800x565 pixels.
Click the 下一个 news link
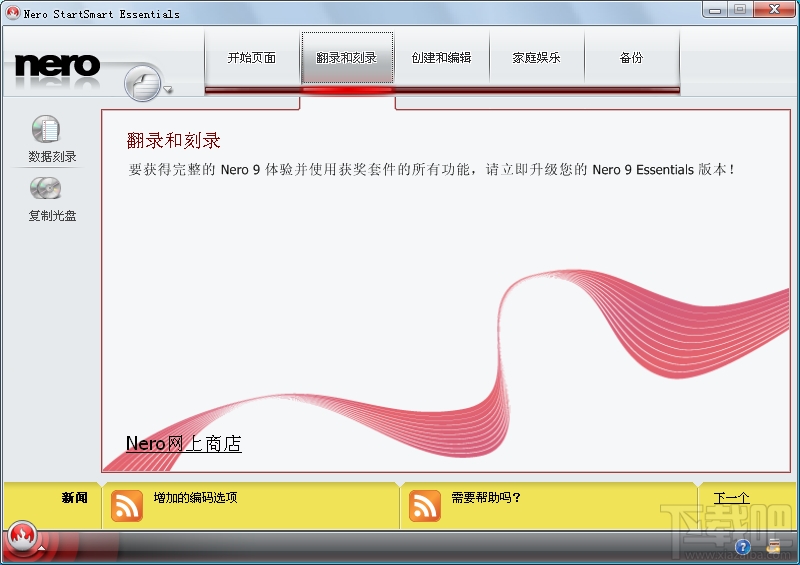pyautogui.click(x=731, y=498)
